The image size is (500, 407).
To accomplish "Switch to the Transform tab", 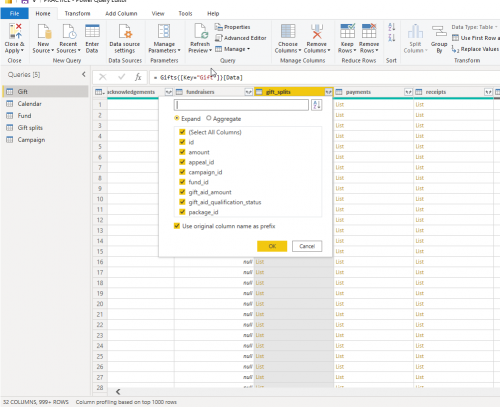I will click(x=77, y=13).
